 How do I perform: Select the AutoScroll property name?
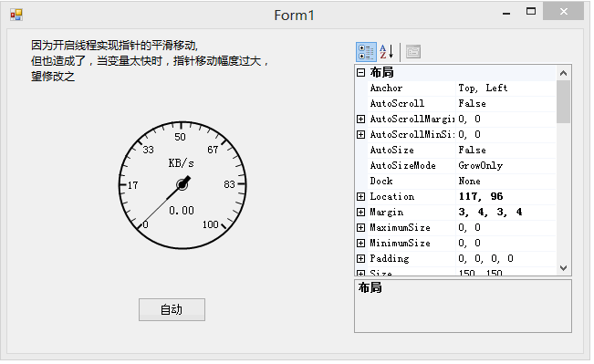[397, 104]
